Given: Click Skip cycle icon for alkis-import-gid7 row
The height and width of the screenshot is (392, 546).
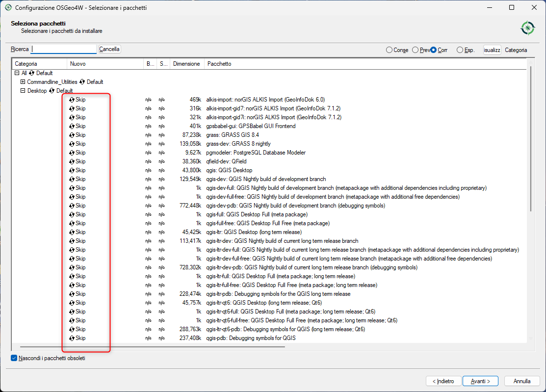Looking at the screenshot, I should point(72,108).
